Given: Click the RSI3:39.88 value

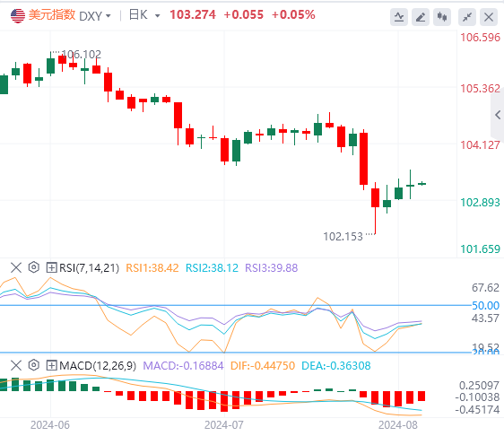Looking at the screenshot, I should (x=272, y=268).
